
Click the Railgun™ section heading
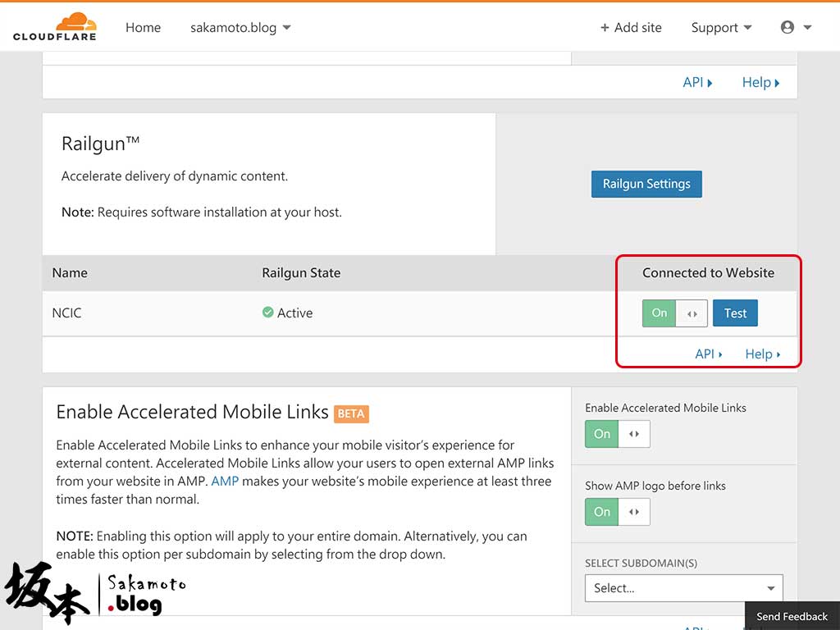coord(101,144)
